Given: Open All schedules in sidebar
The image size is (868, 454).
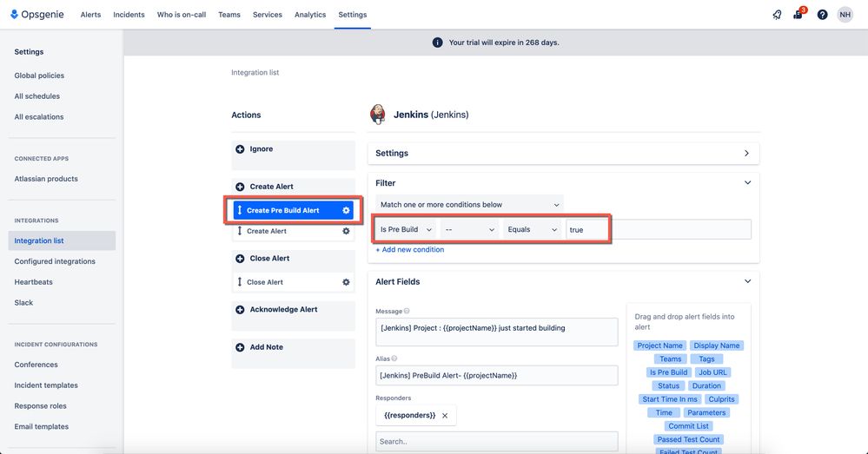Looking at the screenshot, I should coord(37,96).
